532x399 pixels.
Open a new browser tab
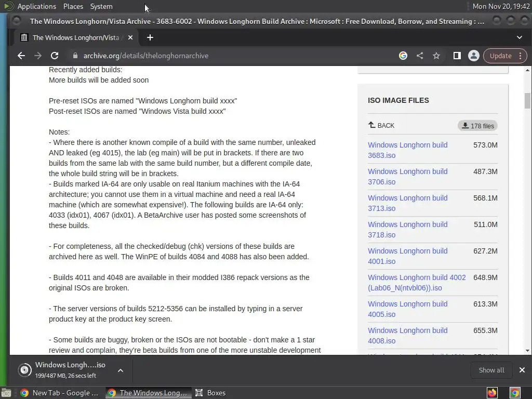(150, 37)
